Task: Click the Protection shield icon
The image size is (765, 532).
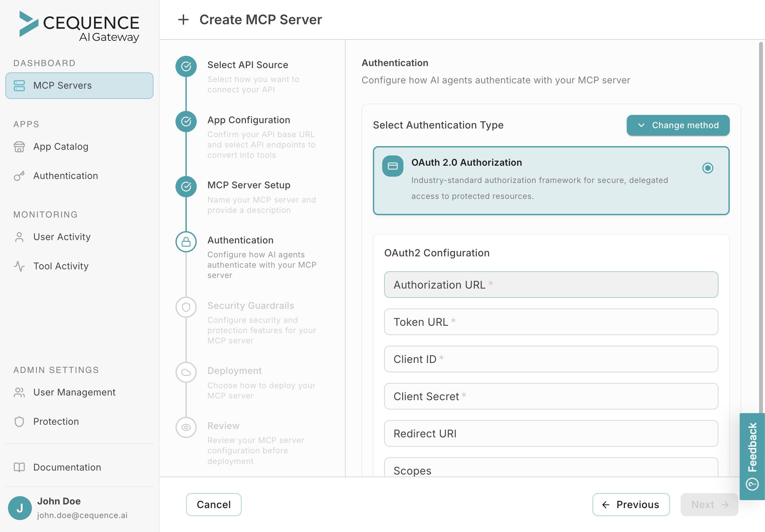Action: tap(19, 421)
